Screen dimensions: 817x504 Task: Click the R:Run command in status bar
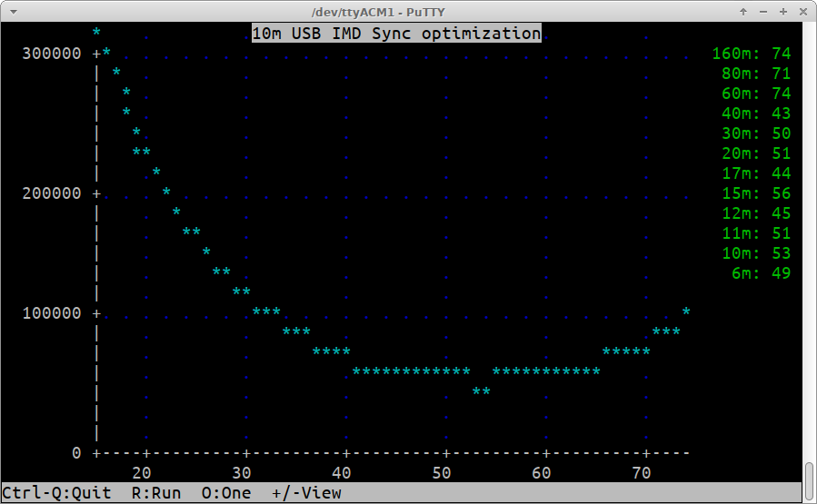point(155,493)
